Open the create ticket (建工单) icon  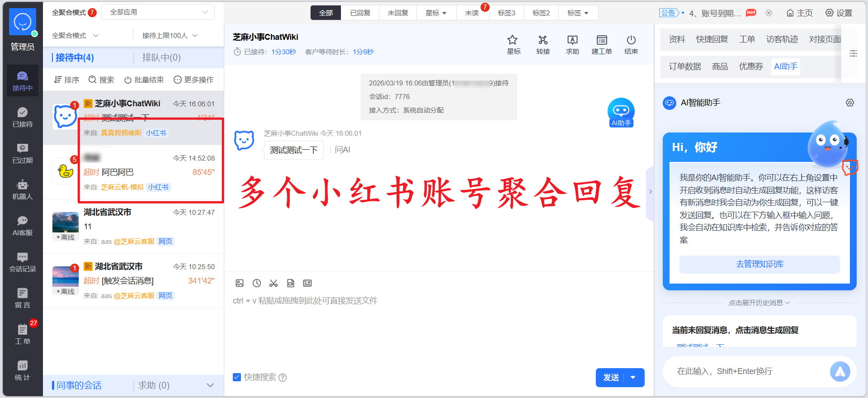pos(601,44)
